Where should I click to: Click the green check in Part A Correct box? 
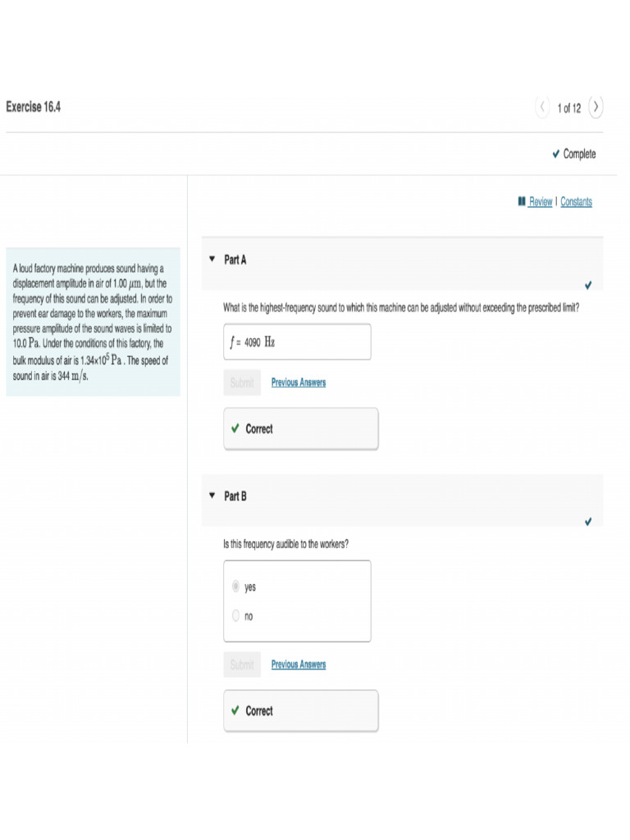pyautogui.click(x=235, y=428)
